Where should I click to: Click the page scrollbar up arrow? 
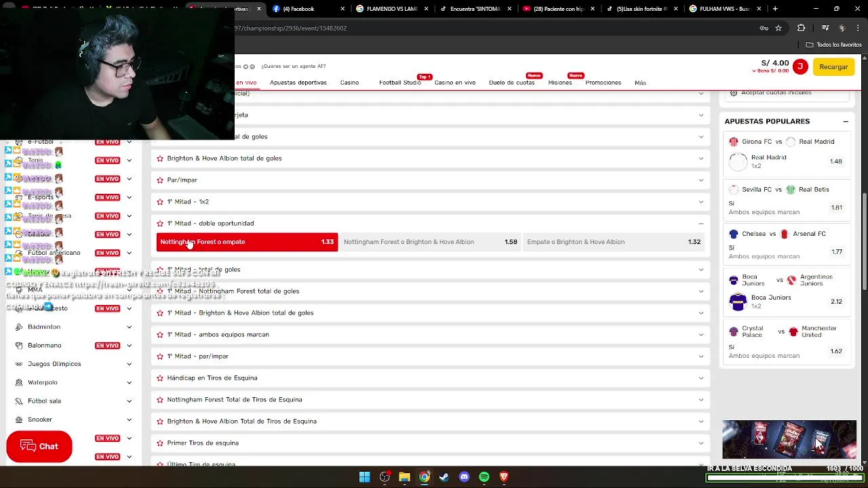point(864,59)
